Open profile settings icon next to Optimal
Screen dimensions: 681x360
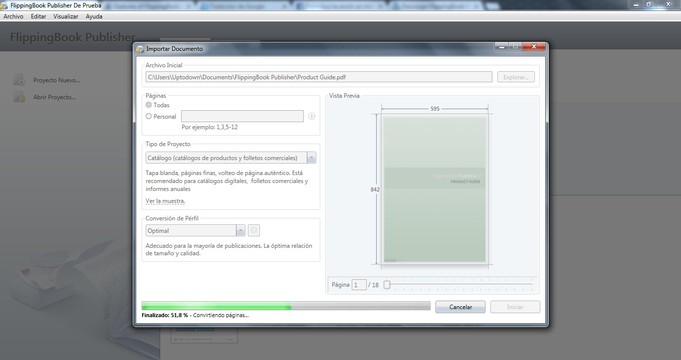(x=254, y=231)
